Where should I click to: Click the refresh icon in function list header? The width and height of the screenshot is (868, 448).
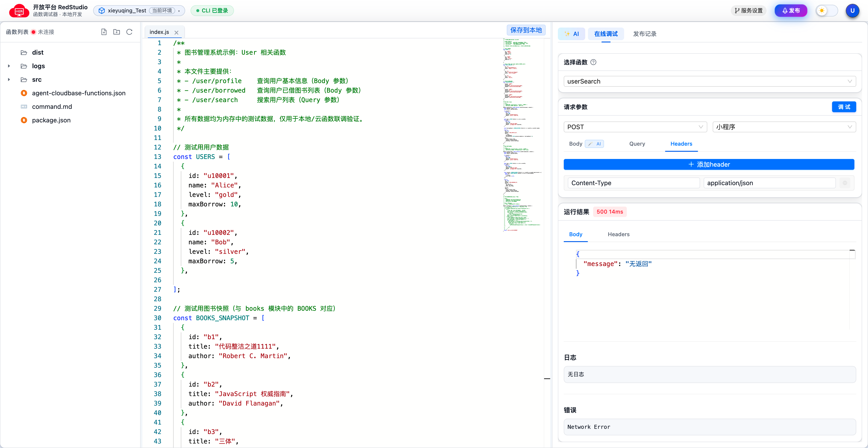point(129,32)
